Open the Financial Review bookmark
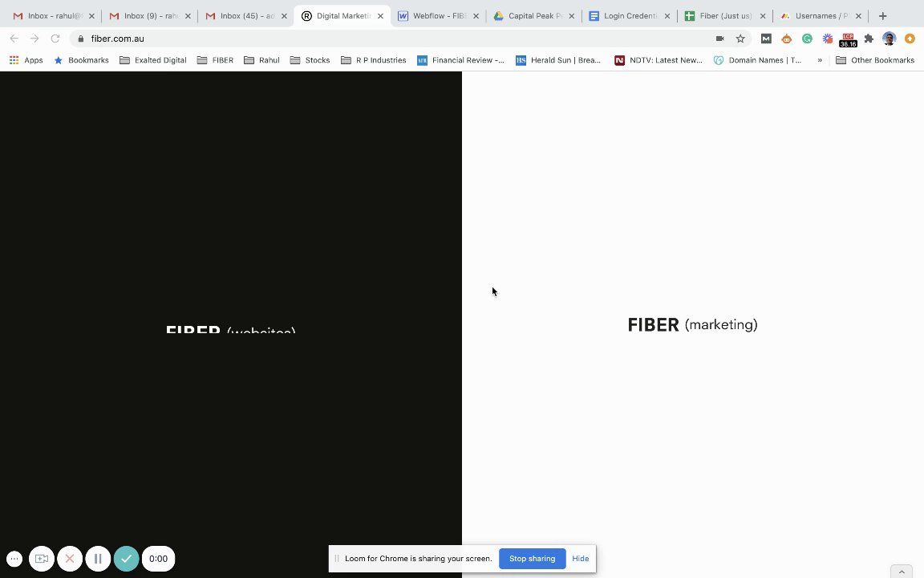 point(461,60)
